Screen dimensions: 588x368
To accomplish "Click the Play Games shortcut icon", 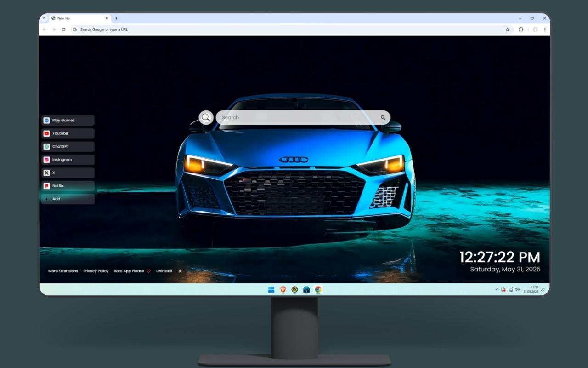I will pos(46,121).
